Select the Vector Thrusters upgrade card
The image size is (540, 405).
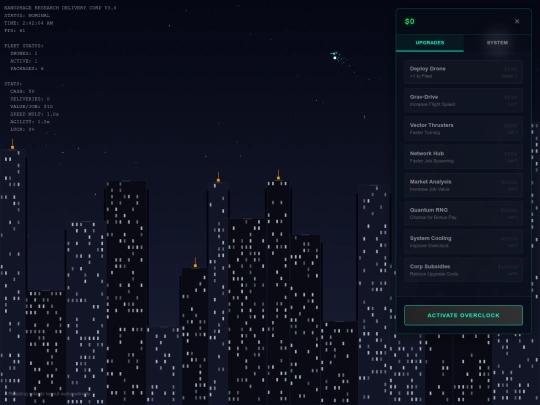pos(463,128)
